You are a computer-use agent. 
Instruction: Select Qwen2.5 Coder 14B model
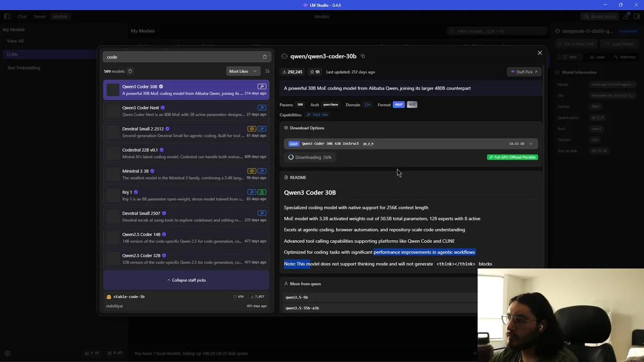[186, 238]
